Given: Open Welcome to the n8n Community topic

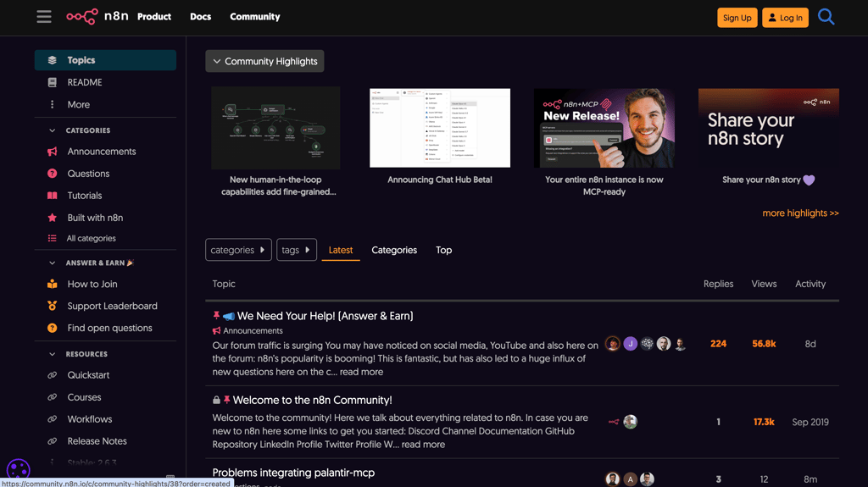Looking at the screenshot, I should (312, 400).
